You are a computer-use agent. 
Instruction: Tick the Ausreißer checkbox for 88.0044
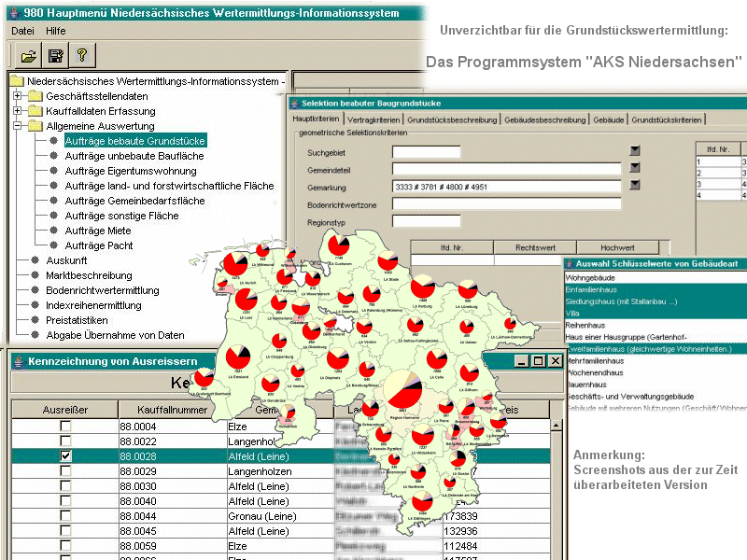64,516
